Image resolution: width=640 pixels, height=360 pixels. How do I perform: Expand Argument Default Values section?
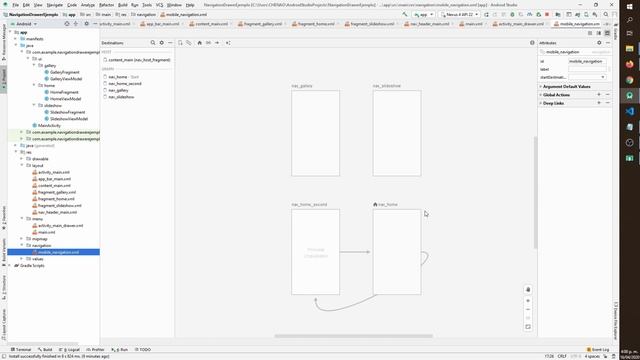[x=541, y=87]
